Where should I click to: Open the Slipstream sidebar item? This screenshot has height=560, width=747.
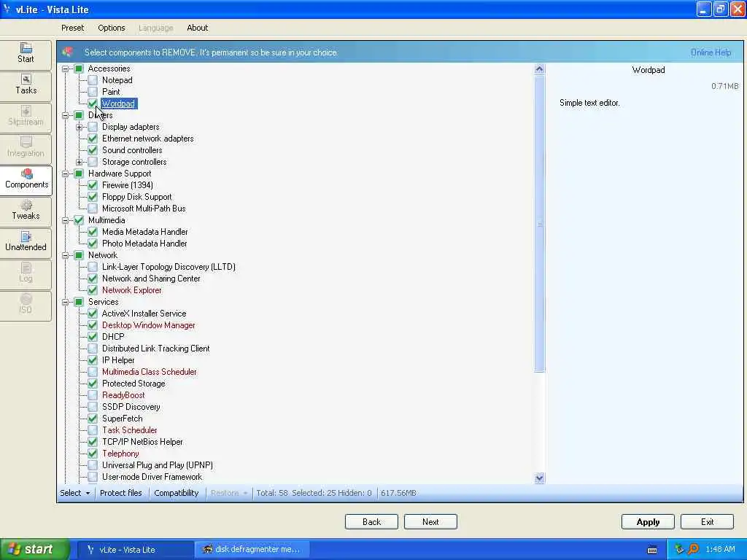point(26,117)
